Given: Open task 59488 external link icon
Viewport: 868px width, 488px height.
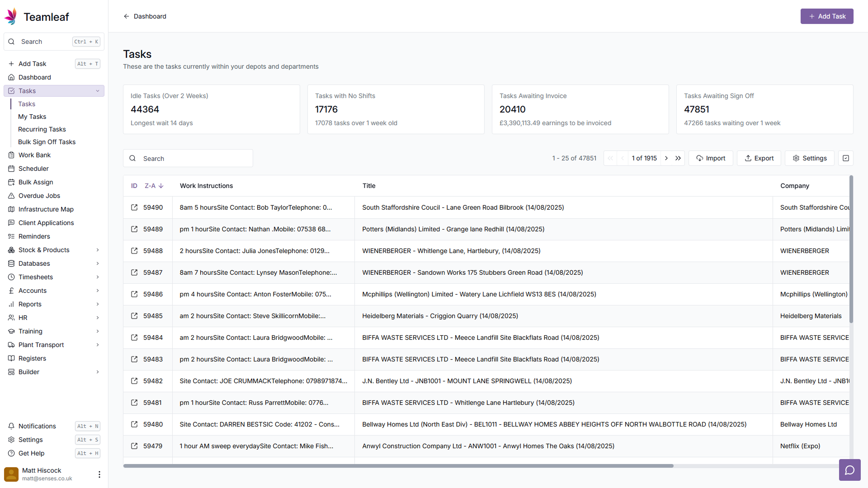Looking at the screenshot, I should click(x=134, y=251).
